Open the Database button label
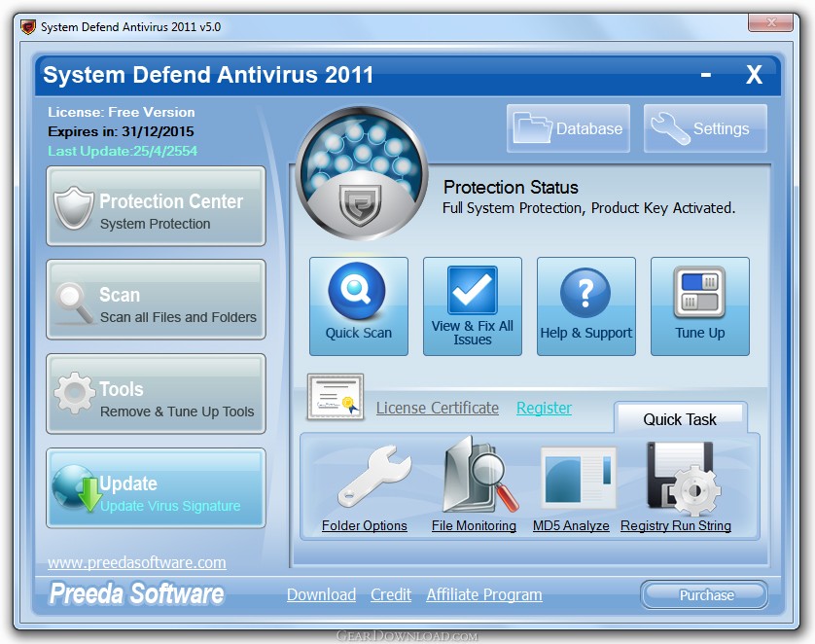Image resolution: width=815 pixels, height=644 pixels. 589,128
